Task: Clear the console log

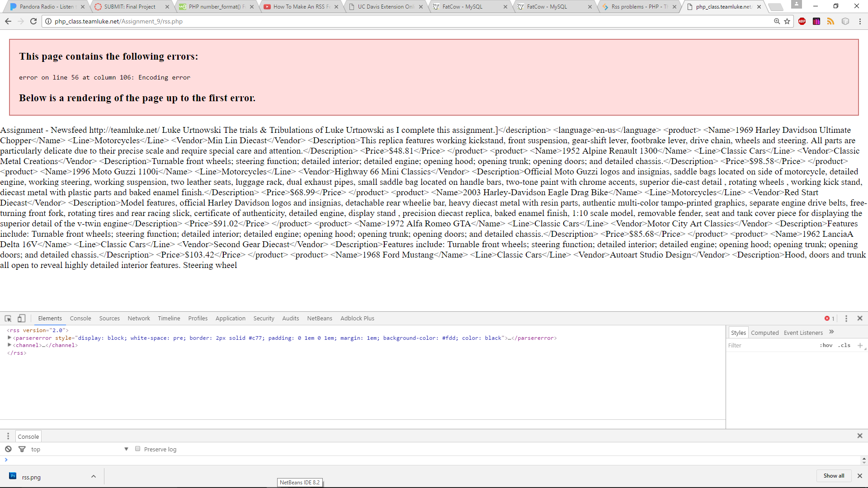Action: click(x=8, y=449)
